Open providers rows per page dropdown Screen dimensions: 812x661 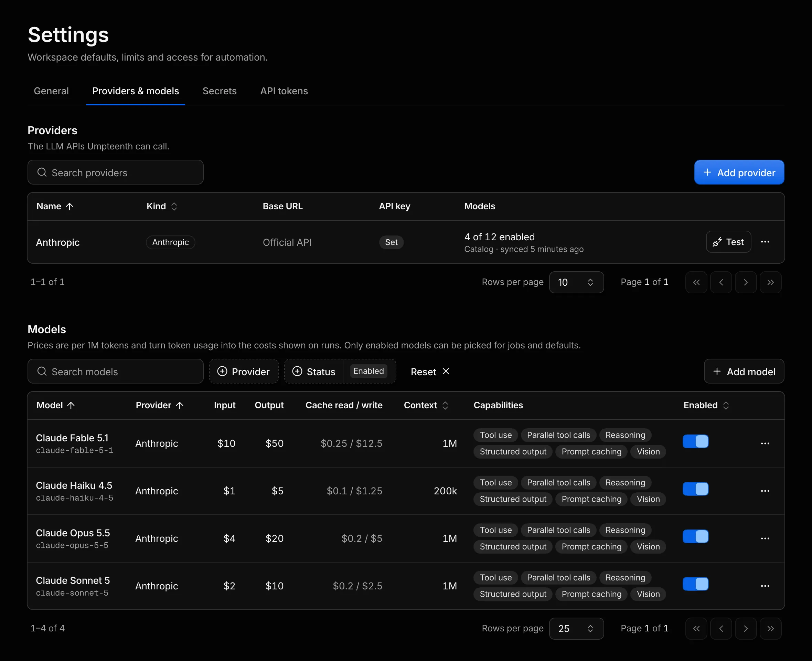576,282
